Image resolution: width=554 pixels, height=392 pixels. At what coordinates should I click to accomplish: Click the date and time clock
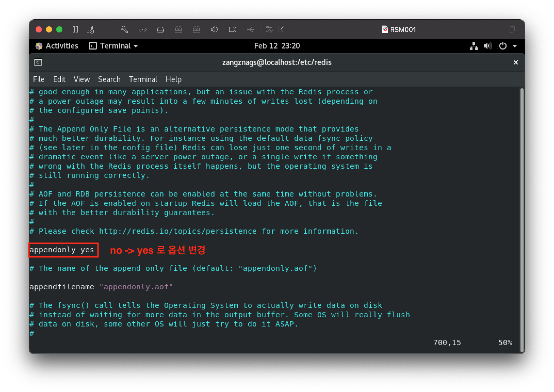coord(277,46)
